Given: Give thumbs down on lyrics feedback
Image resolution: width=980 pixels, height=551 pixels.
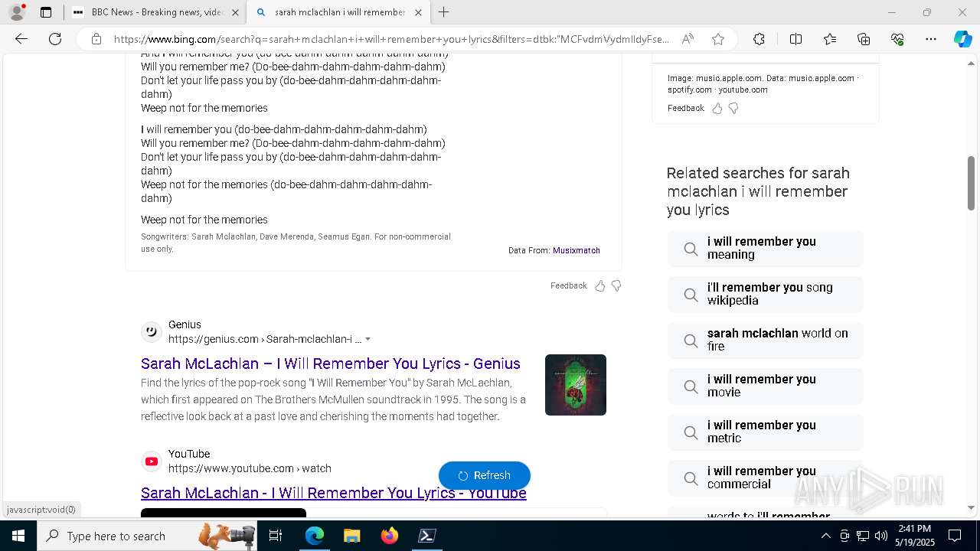Looking at the screenshot, I should pyautogui.click(x=616, y=285).
